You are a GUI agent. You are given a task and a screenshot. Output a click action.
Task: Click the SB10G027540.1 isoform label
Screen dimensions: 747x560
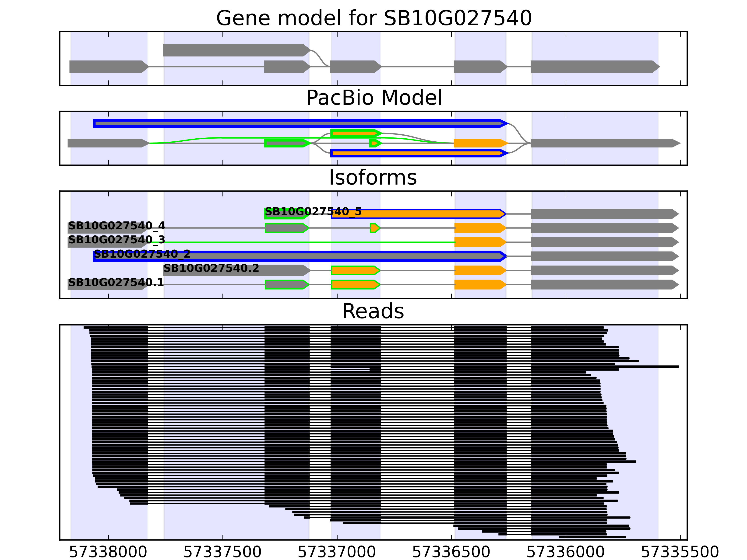tap(116, 282)
